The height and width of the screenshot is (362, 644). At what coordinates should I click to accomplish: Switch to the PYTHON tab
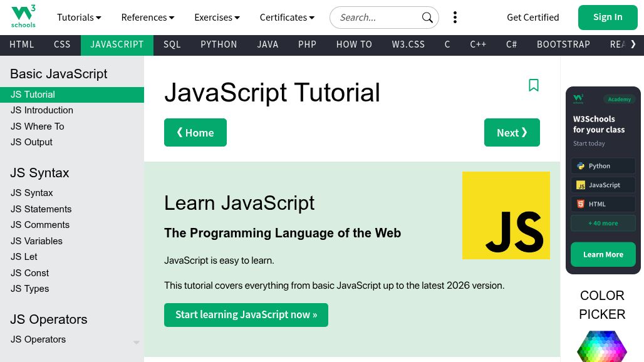[219, 44]
